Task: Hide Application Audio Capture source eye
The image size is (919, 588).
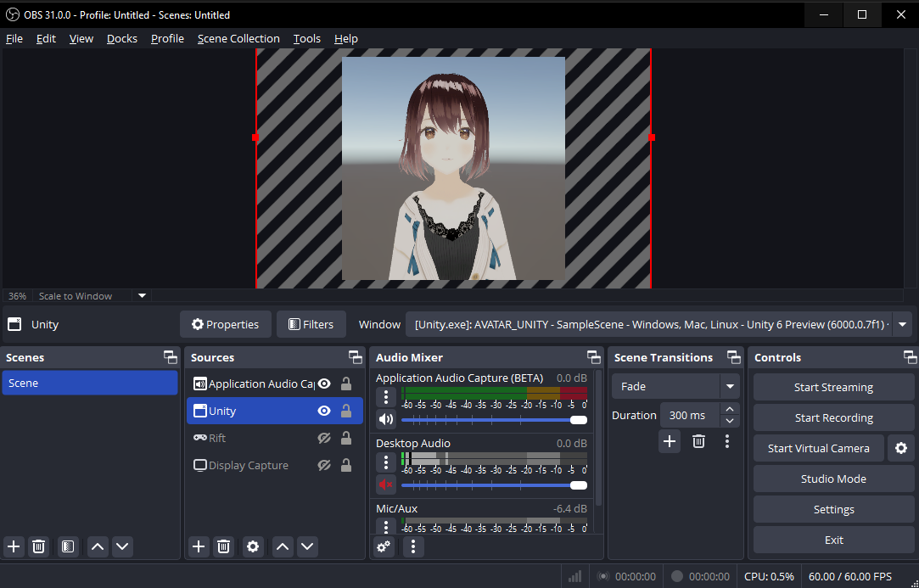Action: (x=324, y=384)
